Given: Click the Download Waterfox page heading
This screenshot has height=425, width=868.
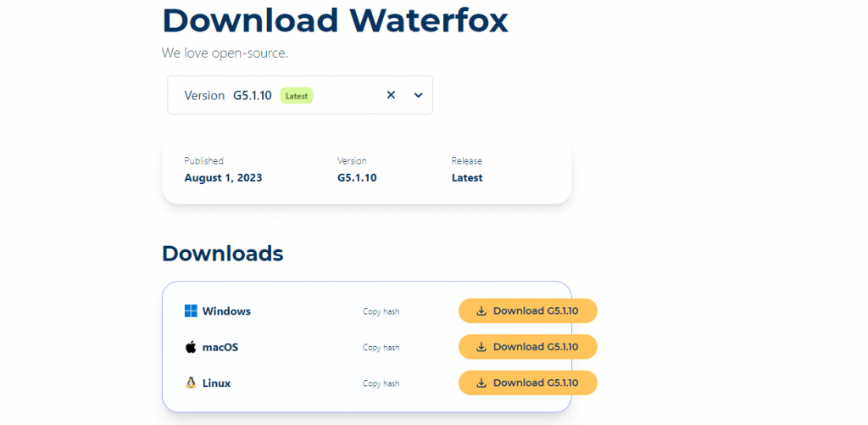Looking at the screenshot, I should (335, 20).
